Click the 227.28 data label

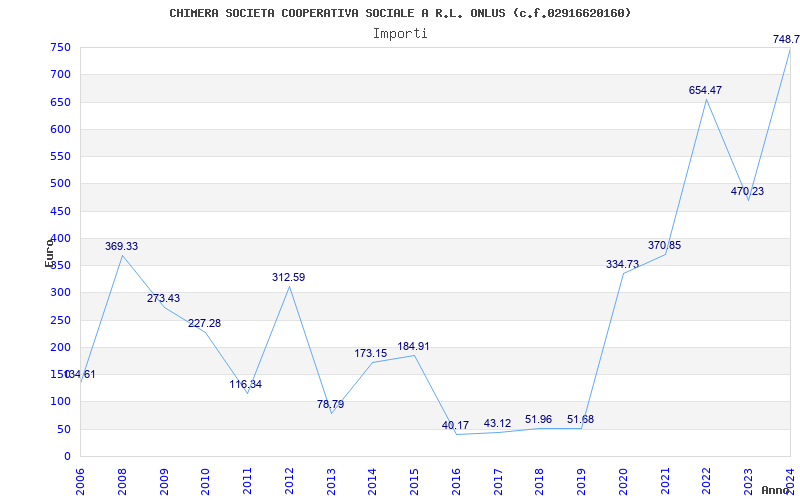(x=205, y=323)
